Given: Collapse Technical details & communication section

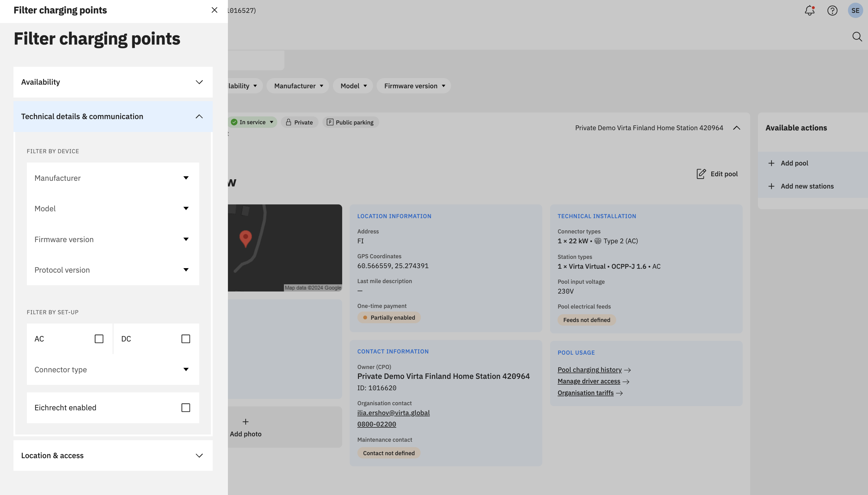Looking at the screenshot, I should pos(113,116).
